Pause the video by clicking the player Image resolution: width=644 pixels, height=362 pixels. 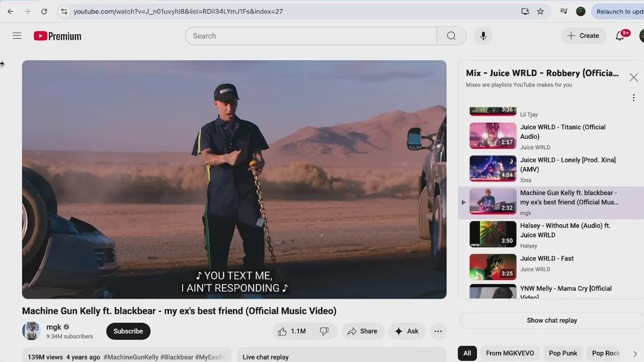click(x=234, y=179)
